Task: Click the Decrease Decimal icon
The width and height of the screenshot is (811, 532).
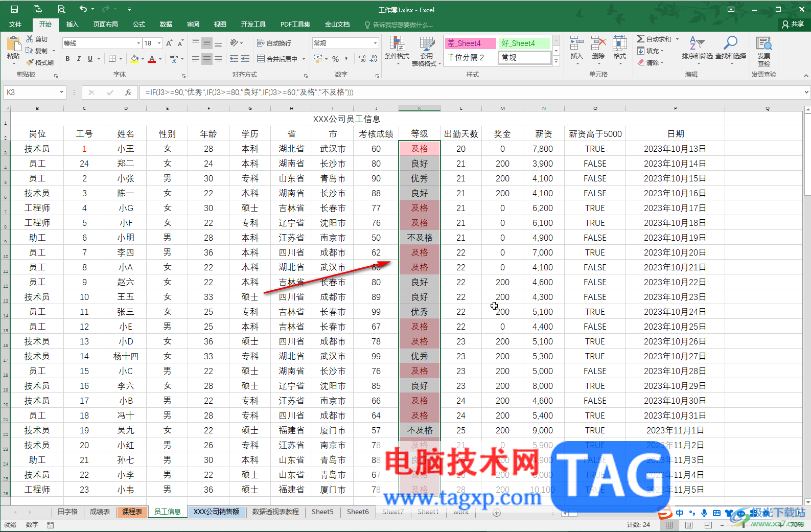Action: [x=374, y=59]
